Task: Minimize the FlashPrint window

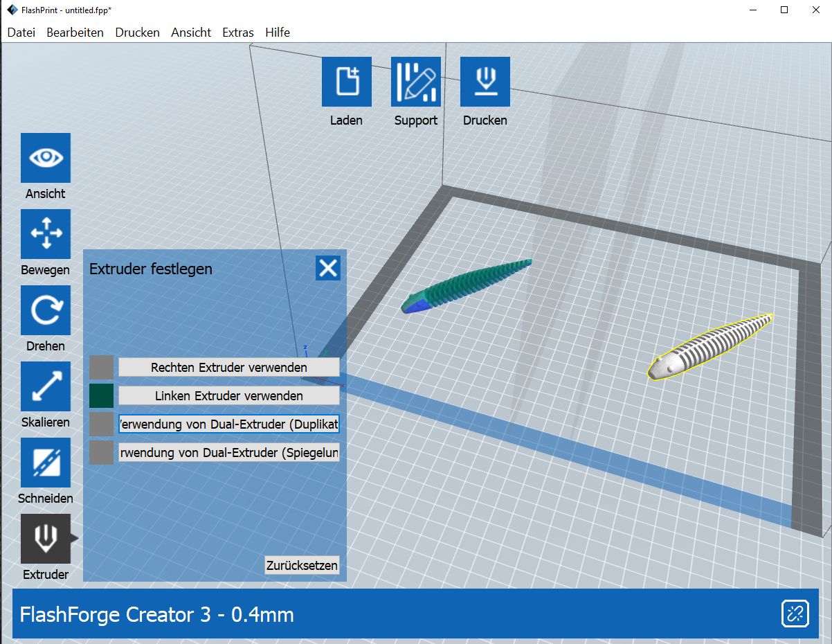Action: [751, 10]
